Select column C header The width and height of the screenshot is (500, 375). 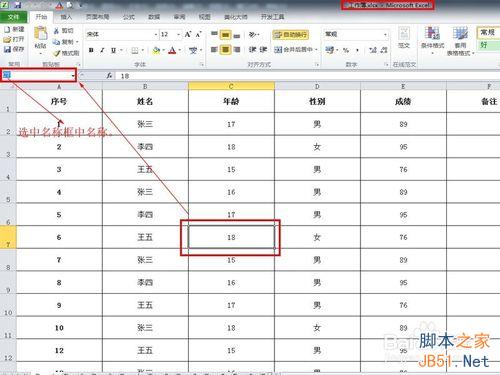pos(231,86)
